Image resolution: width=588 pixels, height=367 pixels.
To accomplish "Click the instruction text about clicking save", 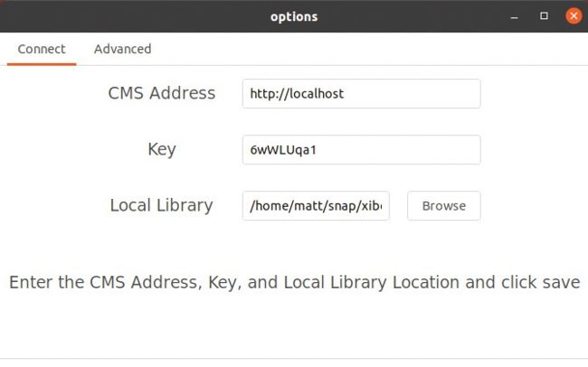I will pyautogui.click(x=294, y=282).
